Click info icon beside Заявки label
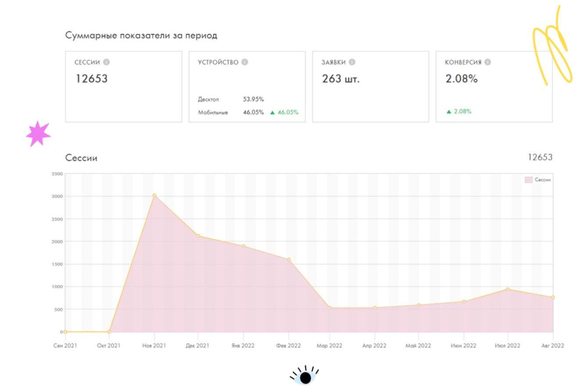Image resolution: width=588 pixels, height=389 pixels. click(x=352, y=62)
